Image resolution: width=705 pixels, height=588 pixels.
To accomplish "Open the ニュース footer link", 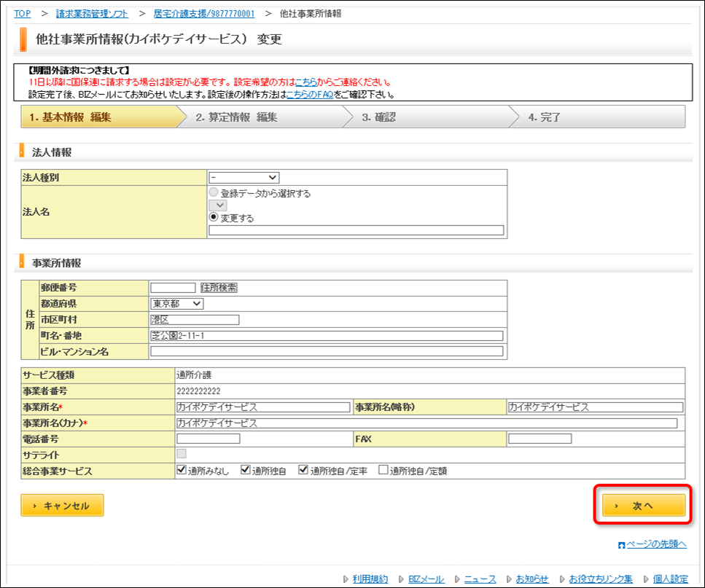I will tap(480, 579).
